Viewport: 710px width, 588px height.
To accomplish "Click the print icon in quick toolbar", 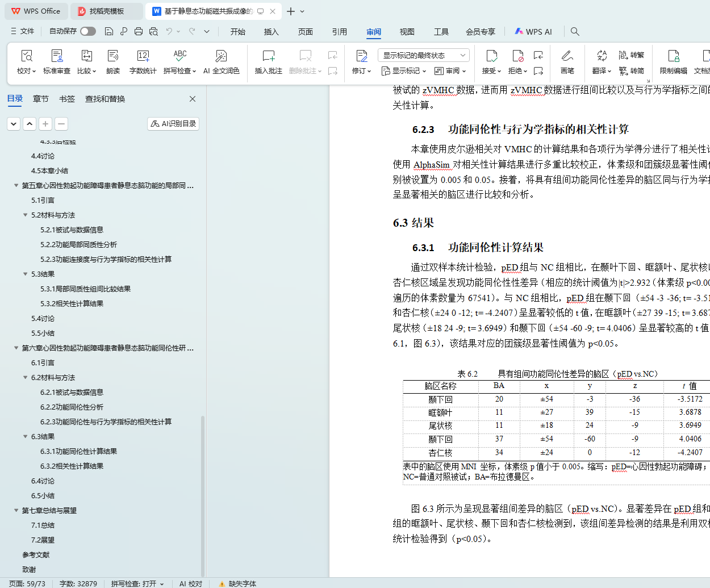I will point(139,31).
